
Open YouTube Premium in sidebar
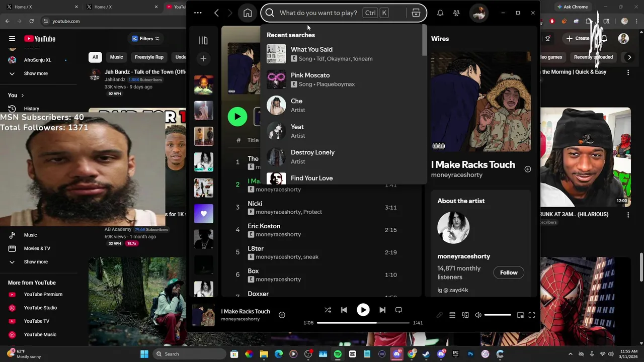pyautogui.click(x=43, y=295)
